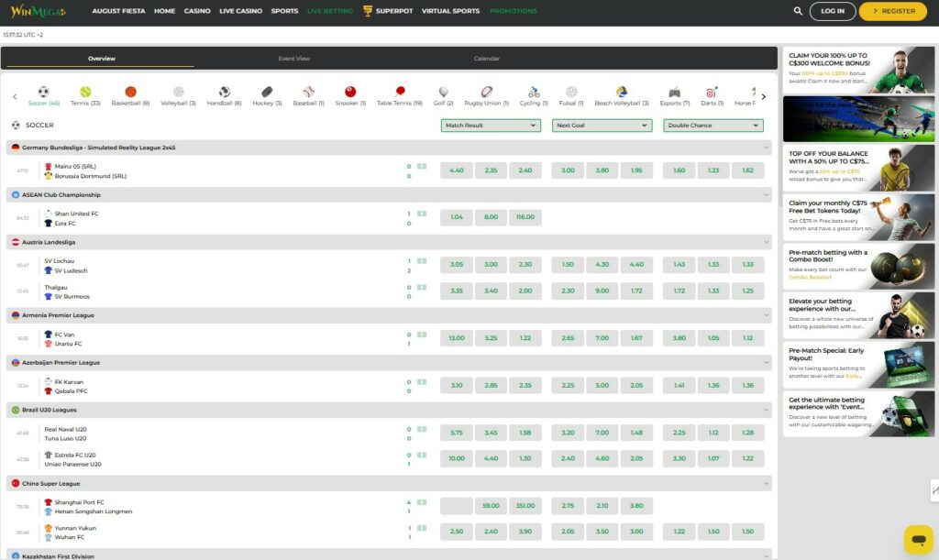Select the Snooker sport icon
Image resolution: width=939 pixels, height=560 pixels.
[350, 92]
